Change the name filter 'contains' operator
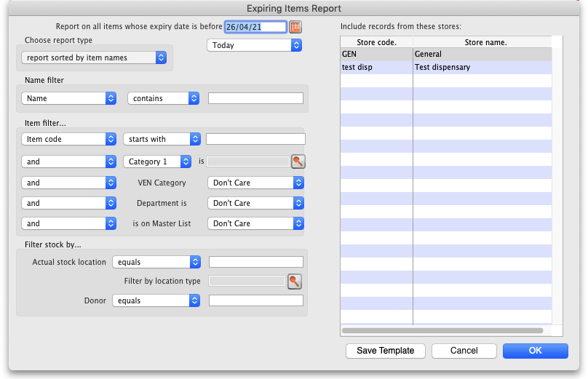The width and height of the screenshot is (588, 379). [x=163, y=98]
